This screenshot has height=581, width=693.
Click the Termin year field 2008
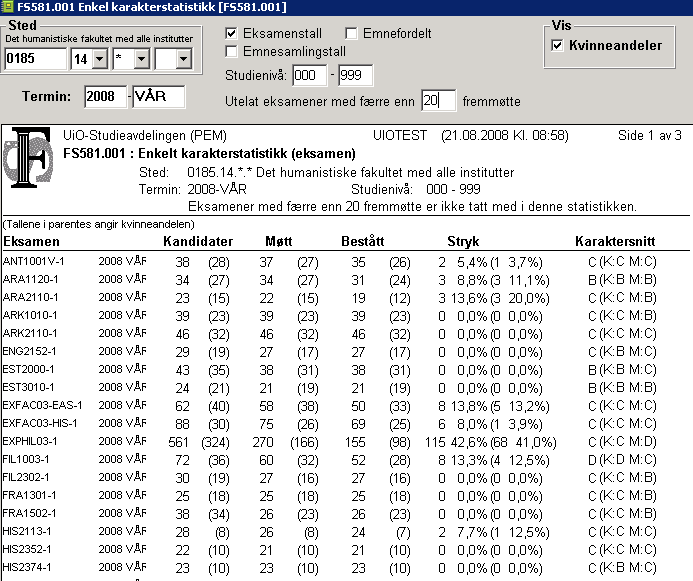click(105, 96)
